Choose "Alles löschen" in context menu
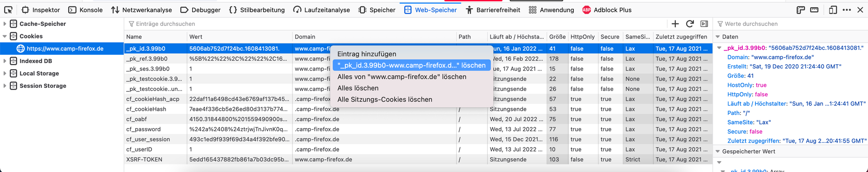 358,88
